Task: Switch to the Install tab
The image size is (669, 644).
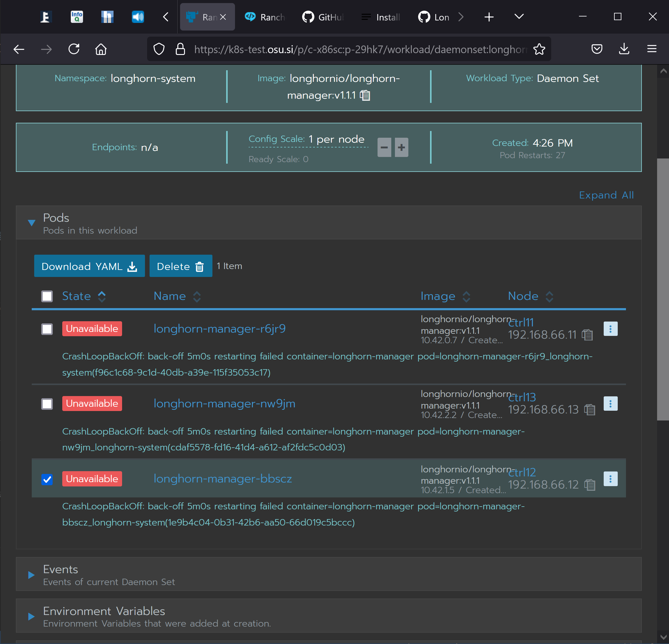Action: pos(381,17)
